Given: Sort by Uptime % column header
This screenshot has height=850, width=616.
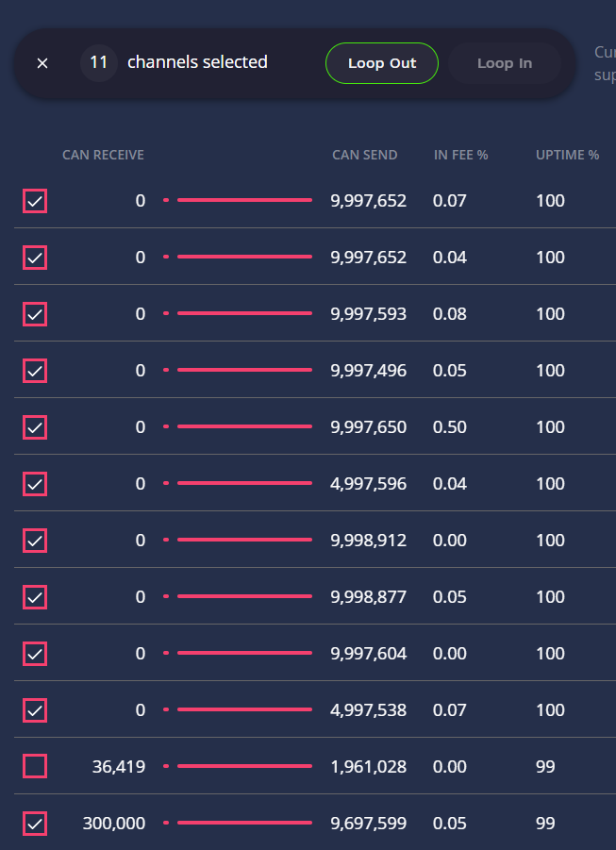Looking at the screenshot, I should click(567, 155).
